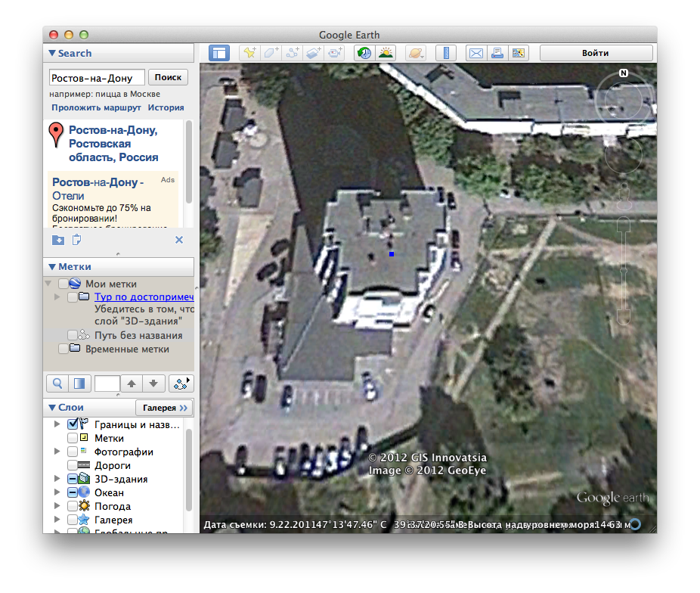
Task: Add an image overlay from the toolbar
Action: click(x=314, y=53)
